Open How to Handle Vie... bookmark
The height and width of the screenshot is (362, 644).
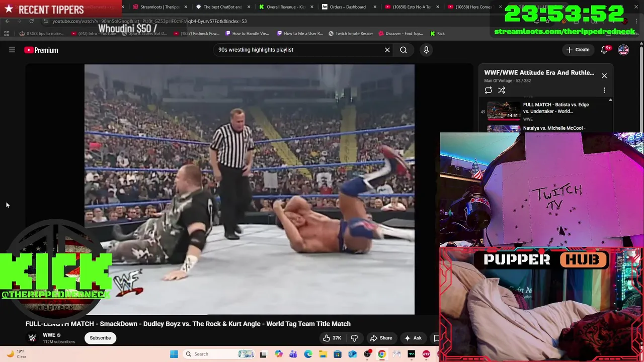coord(247,34)
